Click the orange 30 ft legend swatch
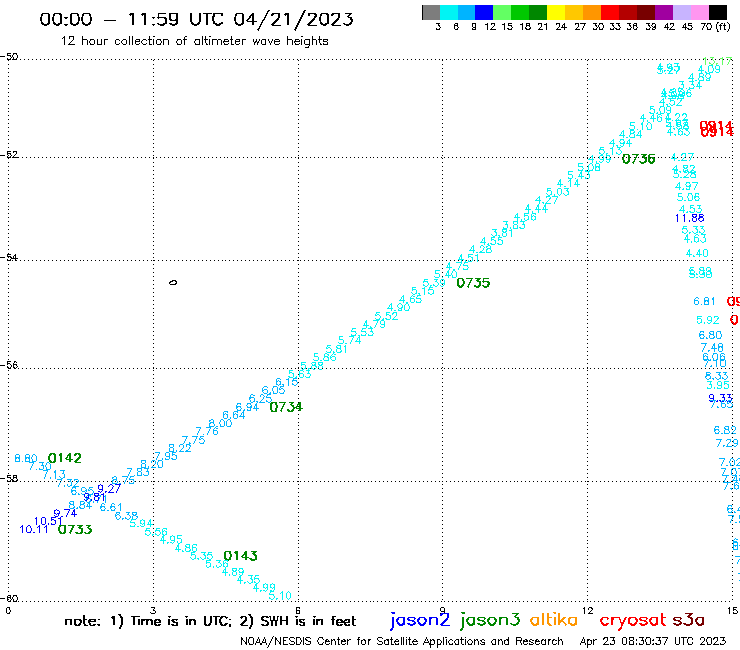740x650 pixels. pyautogui.click(x=592, y=12)
